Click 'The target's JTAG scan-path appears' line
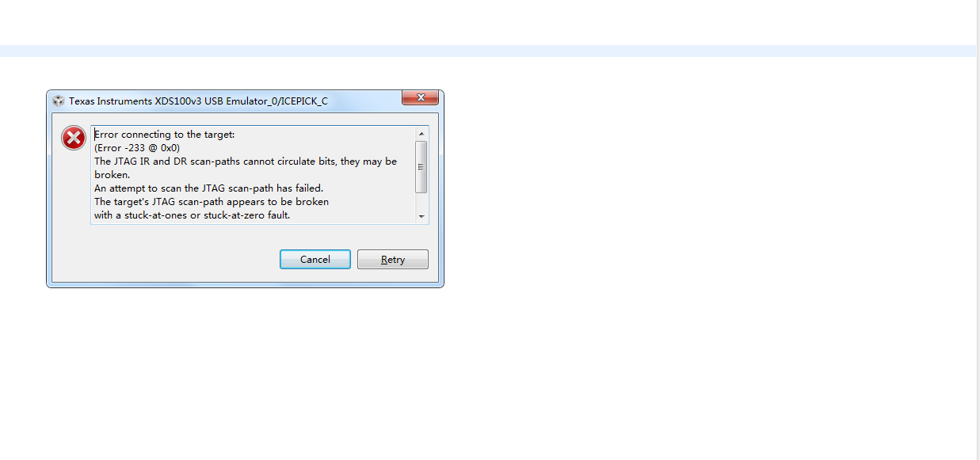This screenshot has width=980, height=460. click(212, 202)
